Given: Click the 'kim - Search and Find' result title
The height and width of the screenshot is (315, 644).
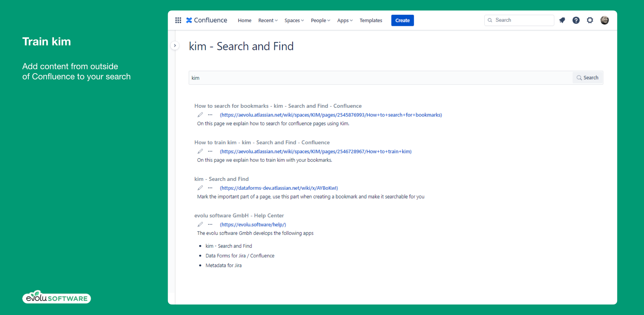Looking at the screenshot, I should (222, 179).
